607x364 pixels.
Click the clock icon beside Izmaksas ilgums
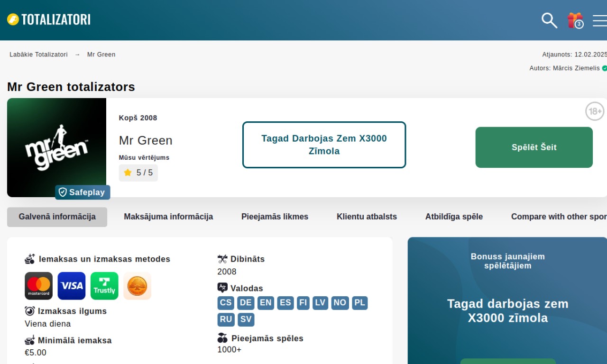[30, 311]
